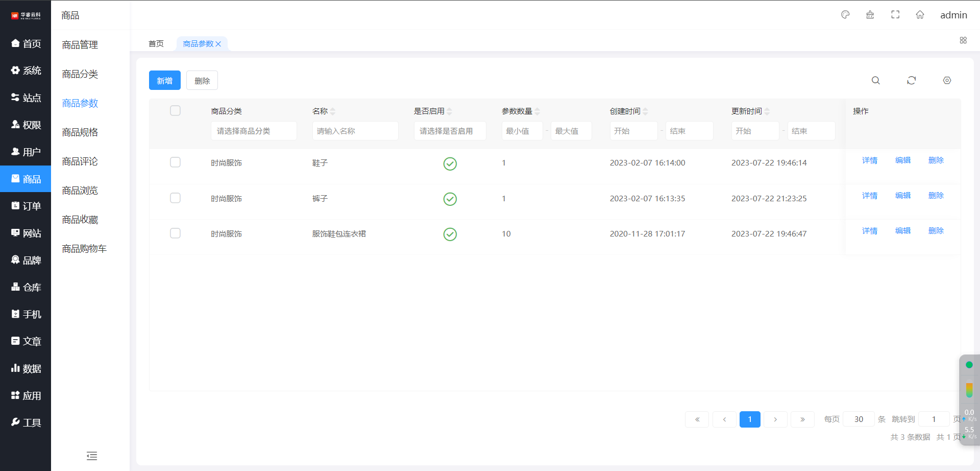
Task: Toggle fullscreen mode icon
Action: 895,15
